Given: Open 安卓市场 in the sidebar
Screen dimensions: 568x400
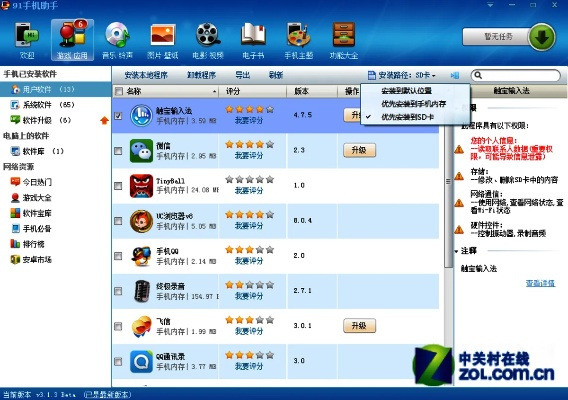Looking at the screenshot, I should pos(31,259).
